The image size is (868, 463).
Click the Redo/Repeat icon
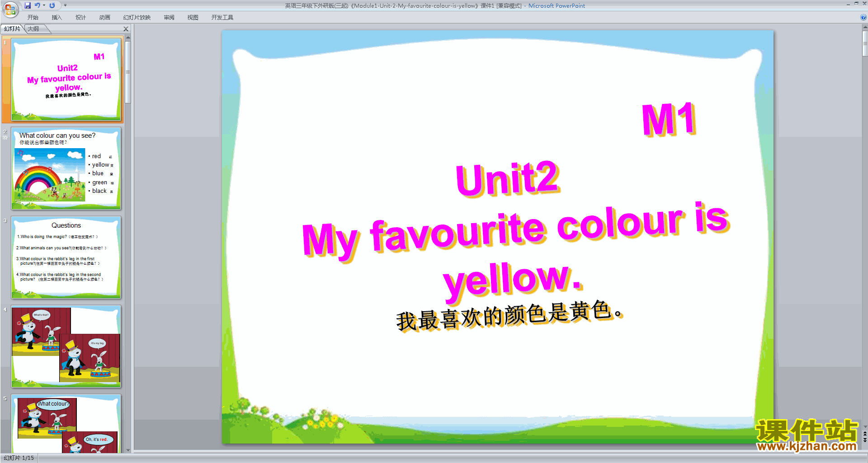52,5
